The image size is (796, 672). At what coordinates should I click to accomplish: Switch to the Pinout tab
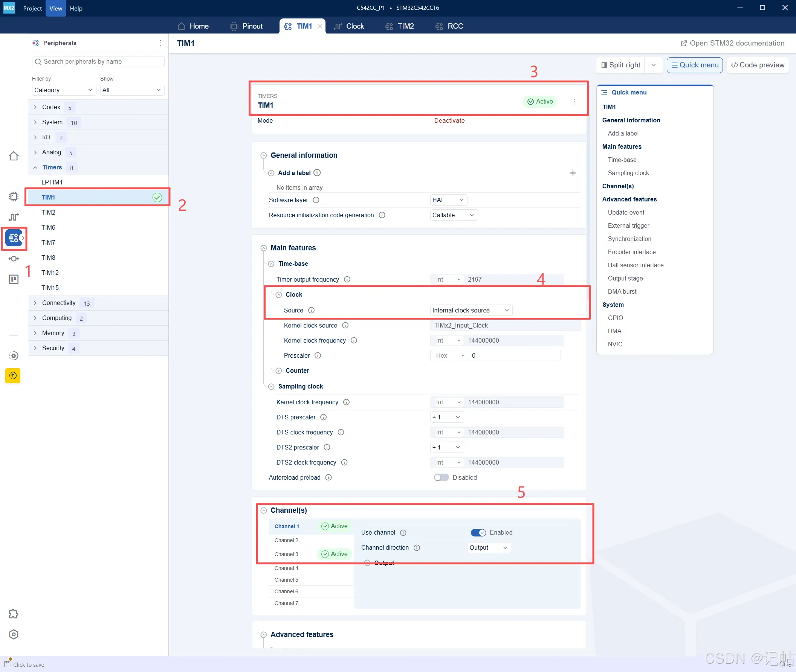click(x=246, y=26)
